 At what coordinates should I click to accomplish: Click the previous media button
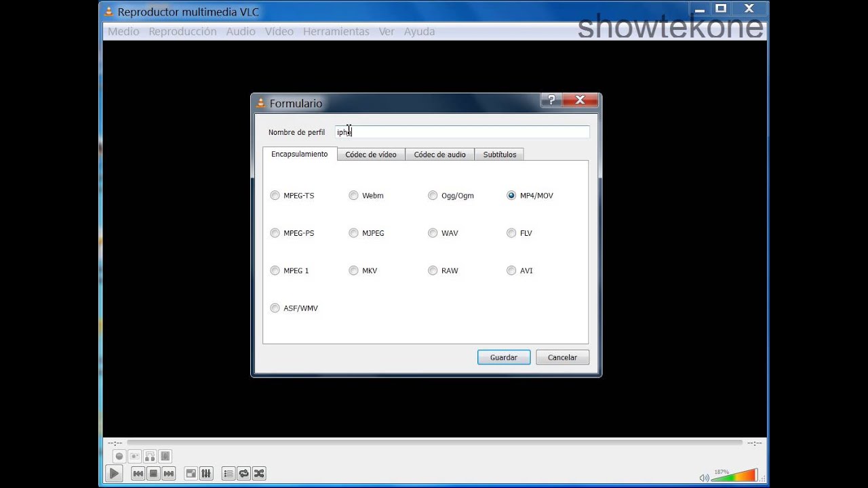138,474
